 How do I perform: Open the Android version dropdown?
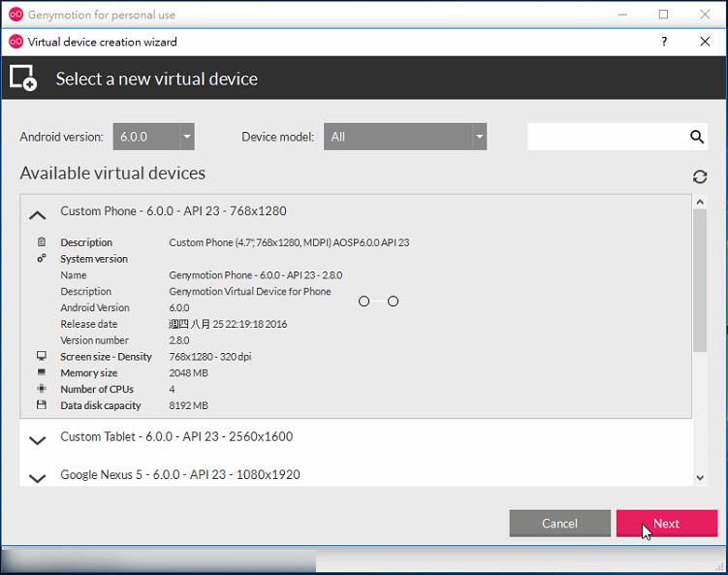click(154, 137)
